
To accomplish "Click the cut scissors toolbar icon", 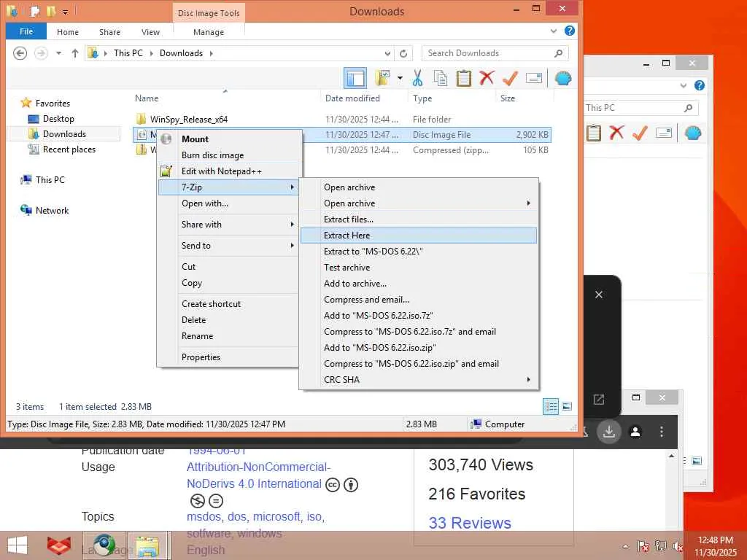I will 417,78.
